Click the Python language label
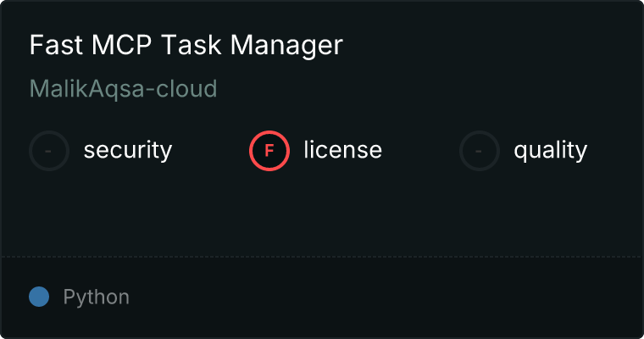The image size is (644, 339). click(97, 297)
